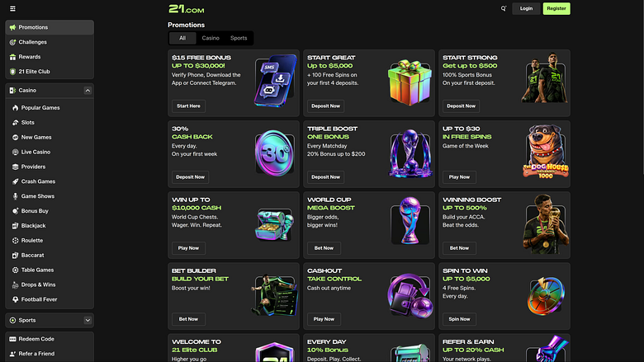This screenshot has width=644, height=362.
Task: Click the Bonus Buy icon
Action: coord(15,211)
